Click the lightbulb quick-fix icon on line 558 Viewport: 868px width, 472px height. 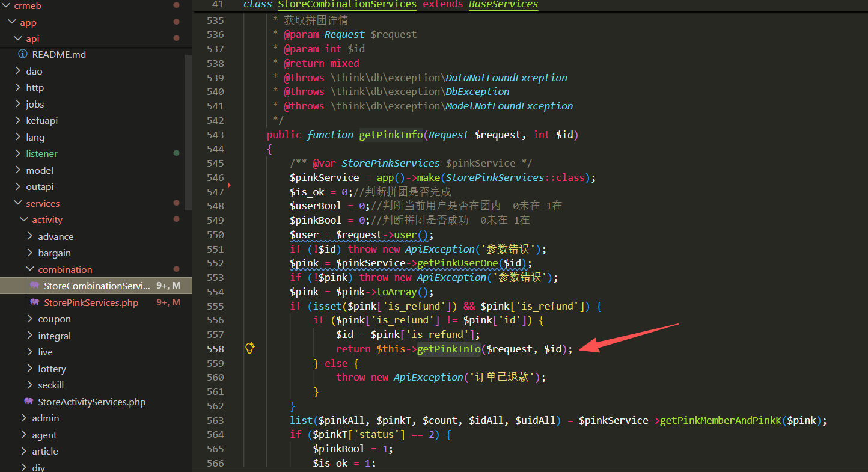pos(250,348)
